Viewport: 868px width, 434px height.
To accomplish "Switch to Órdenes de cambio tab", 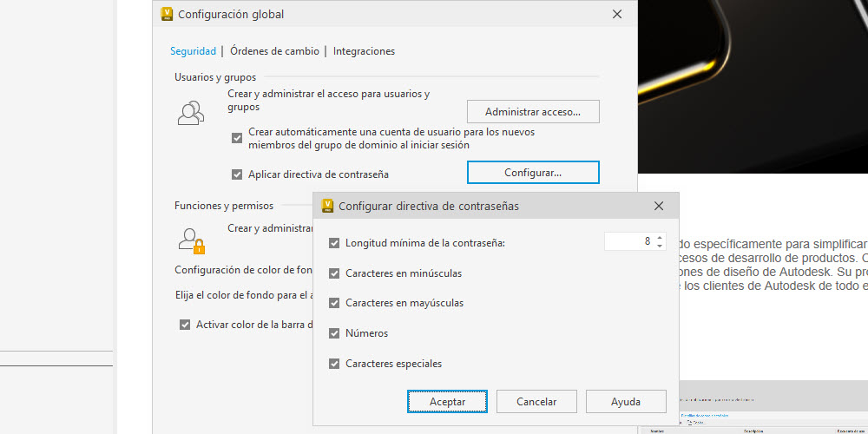I will coord(274,51).
